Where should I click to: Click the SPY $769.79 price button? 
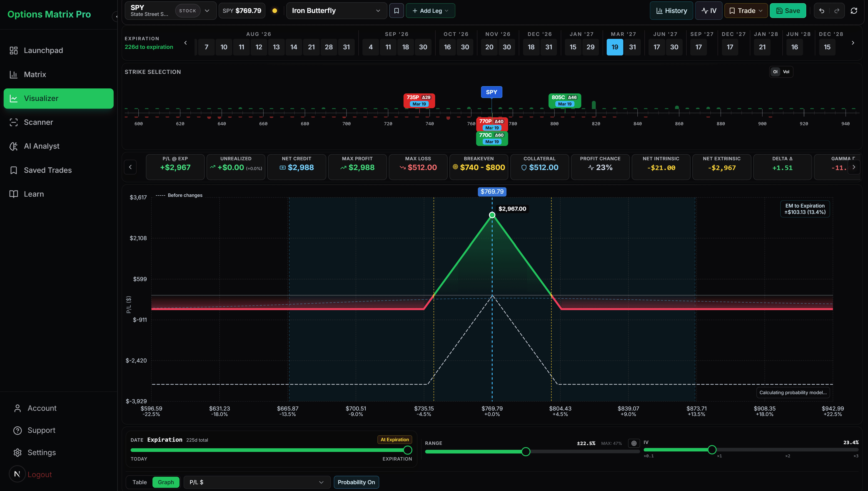click(242, 11)
